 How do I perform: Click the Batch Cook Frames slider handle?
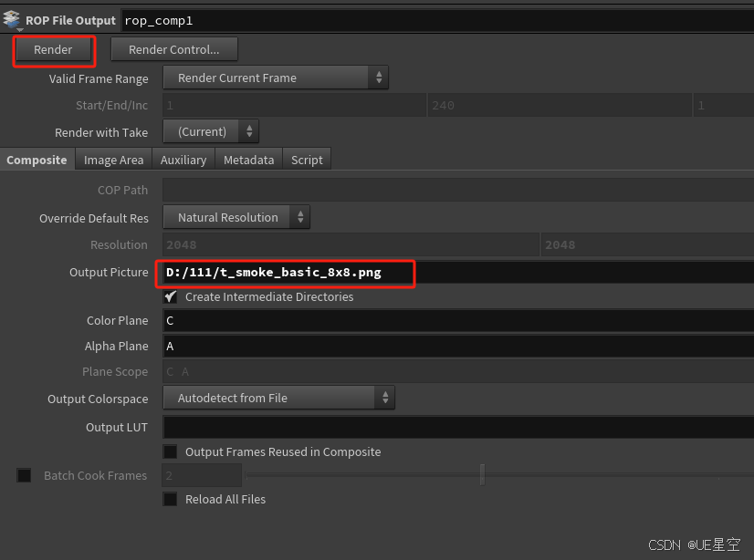point(482,475)
